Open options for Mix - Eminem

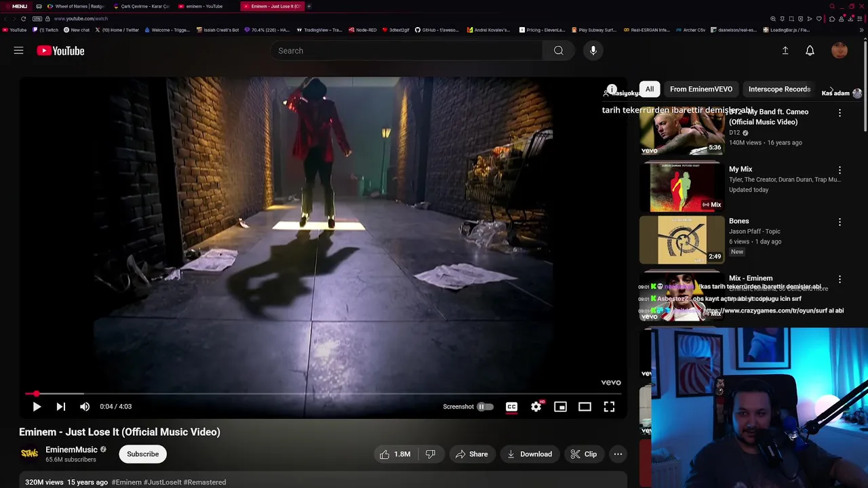pyautogui.click(x=840, y=279)
